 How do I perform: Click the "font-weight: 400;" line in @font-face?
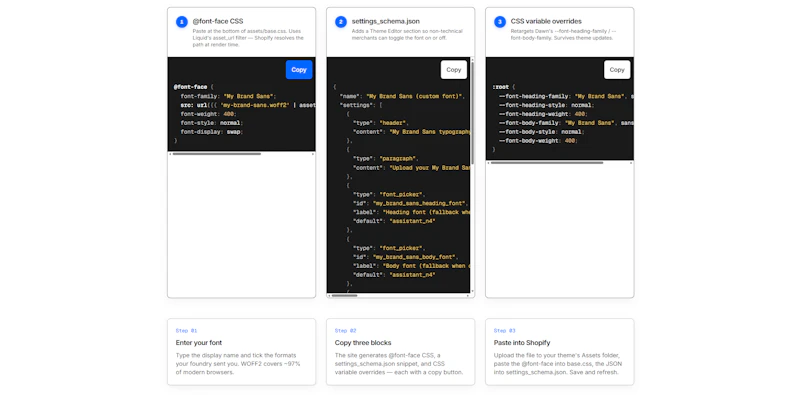click(208, 114)
